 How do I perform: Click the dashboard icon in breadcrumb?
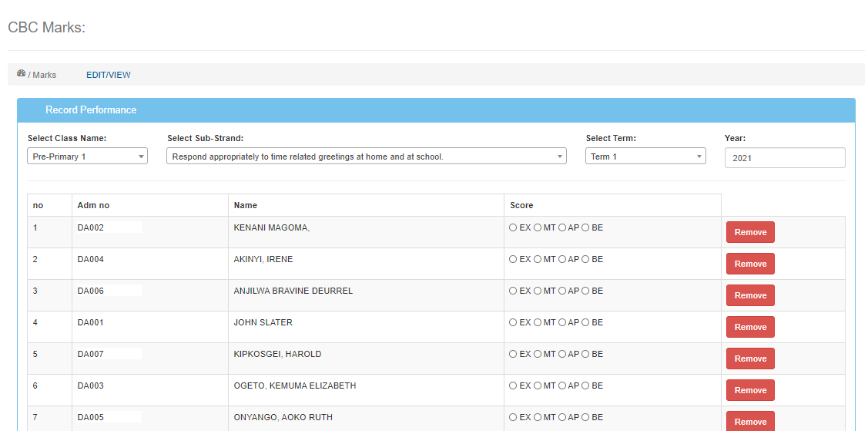[22, 74]
